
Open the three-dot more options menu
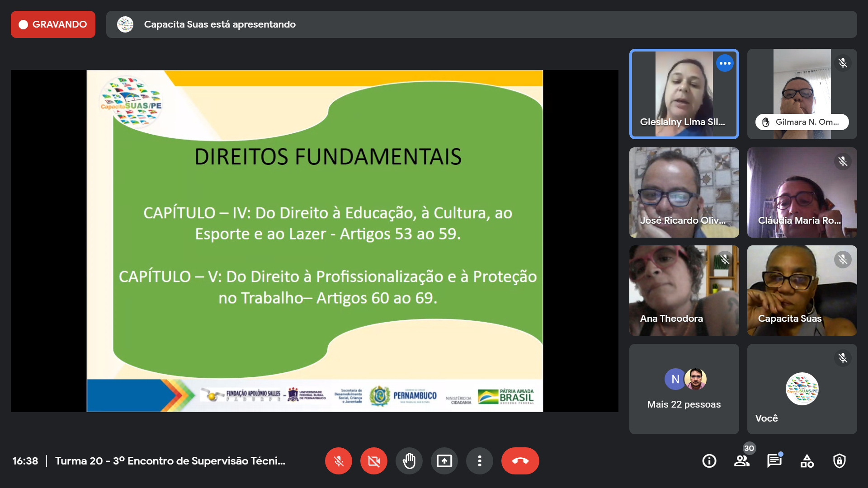click(479, 461)
